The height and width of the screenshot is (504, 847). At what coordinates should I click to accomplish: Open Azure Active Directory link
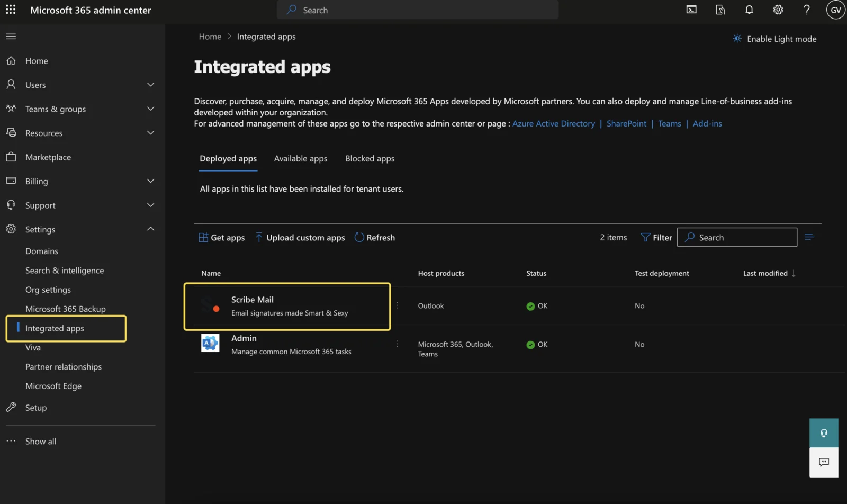(x=554, y=123)
